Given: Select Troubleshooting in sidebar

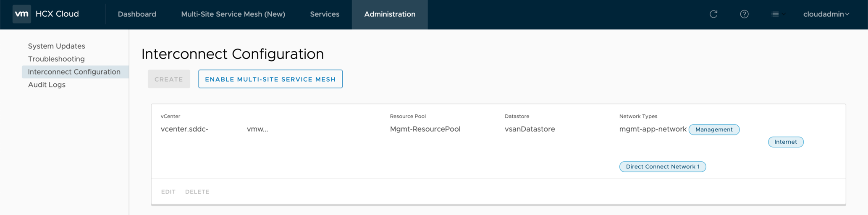Looking at the screenshot, I should 56,59.
